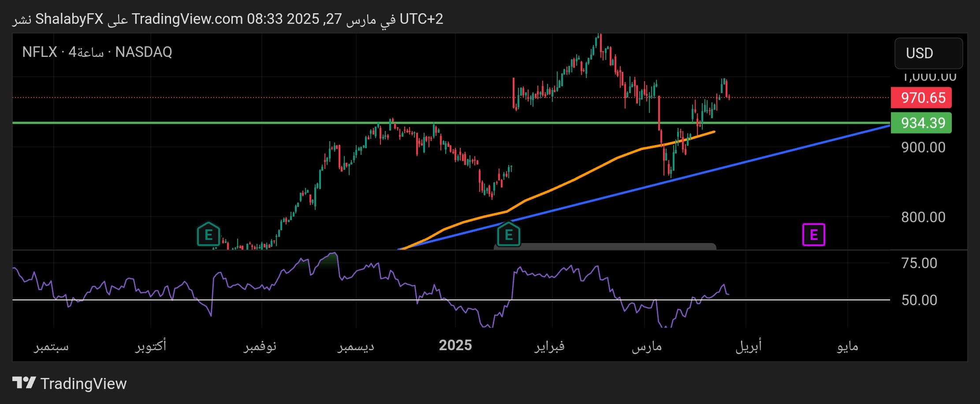Click the 800.00 price axis label
980x404 pixels.
coord(923,217)
